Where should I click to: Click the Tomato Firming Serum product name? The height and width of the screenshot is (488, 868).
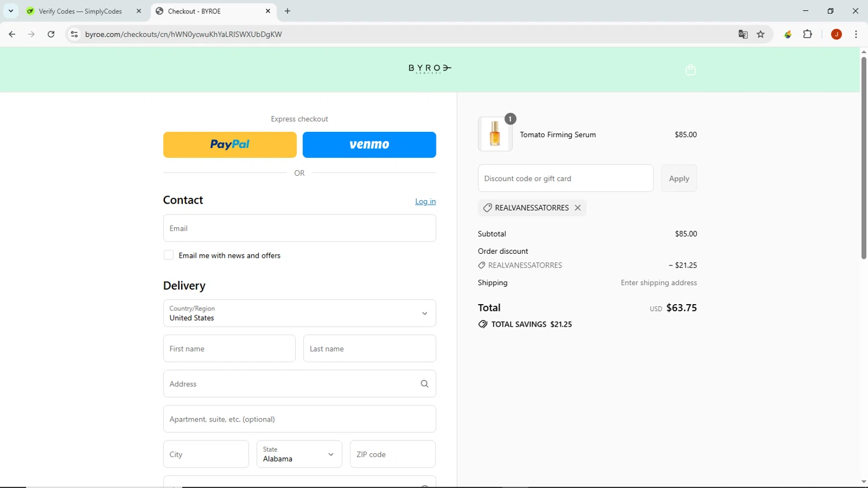(558, 135)
